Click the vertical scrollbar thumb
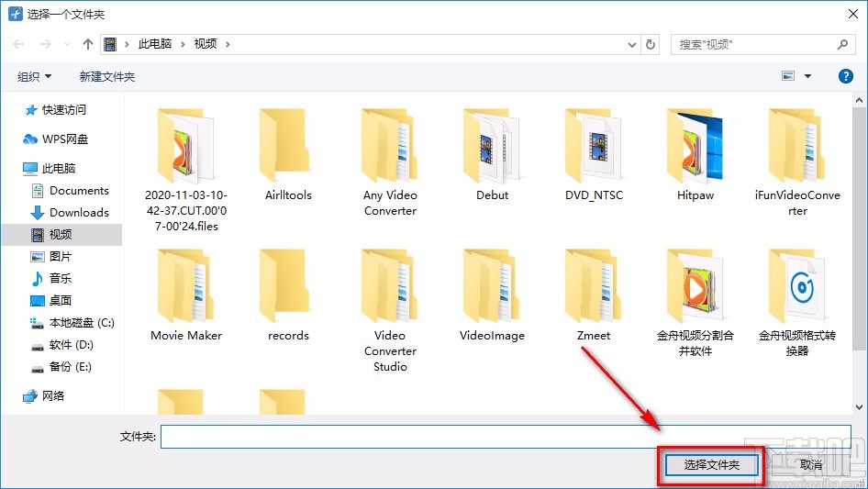 tap(859, 228)
